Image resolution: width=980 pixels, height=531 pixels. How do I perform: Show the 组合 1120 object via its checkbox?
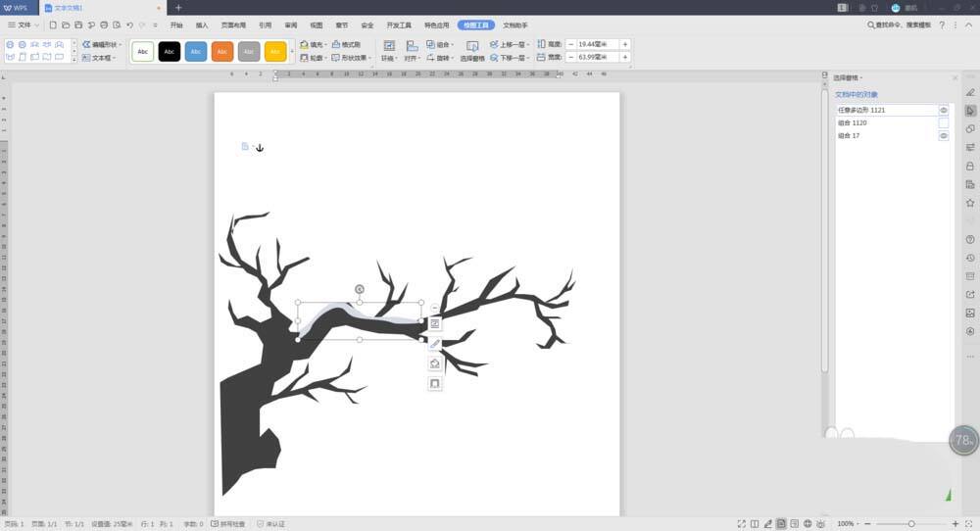(944, 123)
